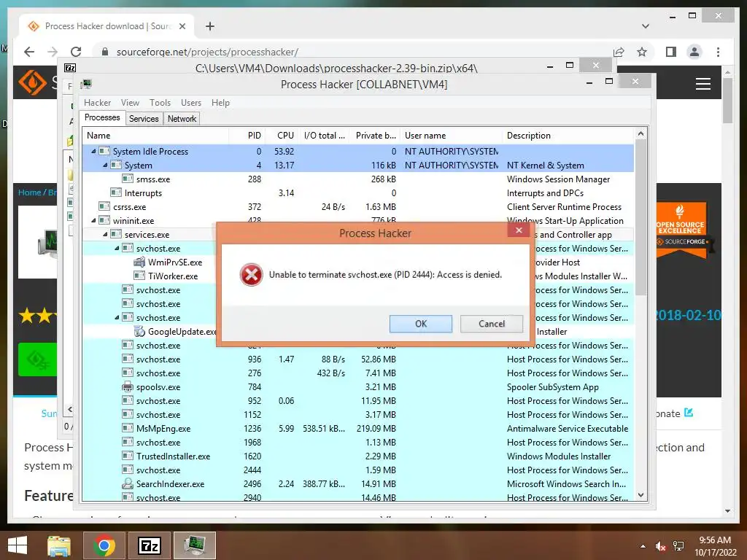Open the View menu
This screenshot has width=747, height=560.
pos(130,103)
